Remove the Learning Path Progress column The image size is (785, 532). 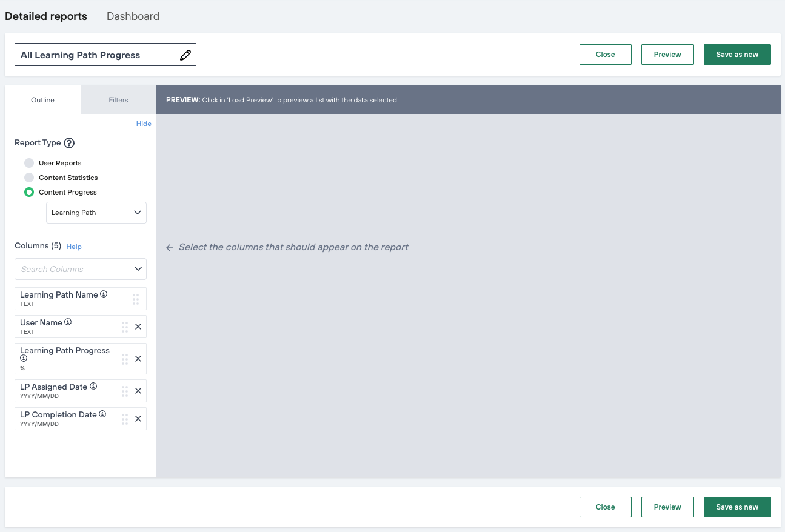(x=138, y=359)
